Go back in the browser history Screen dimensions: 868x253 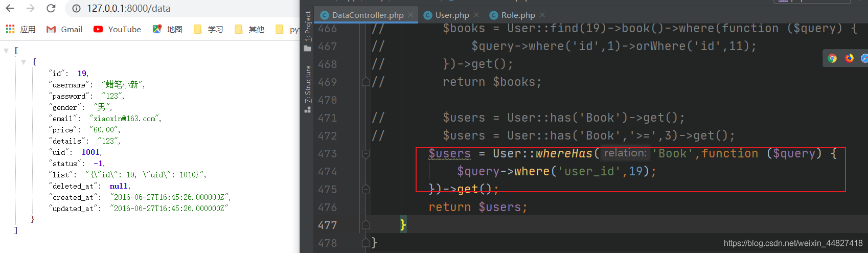pyautogui.click(x=10, y=8)
